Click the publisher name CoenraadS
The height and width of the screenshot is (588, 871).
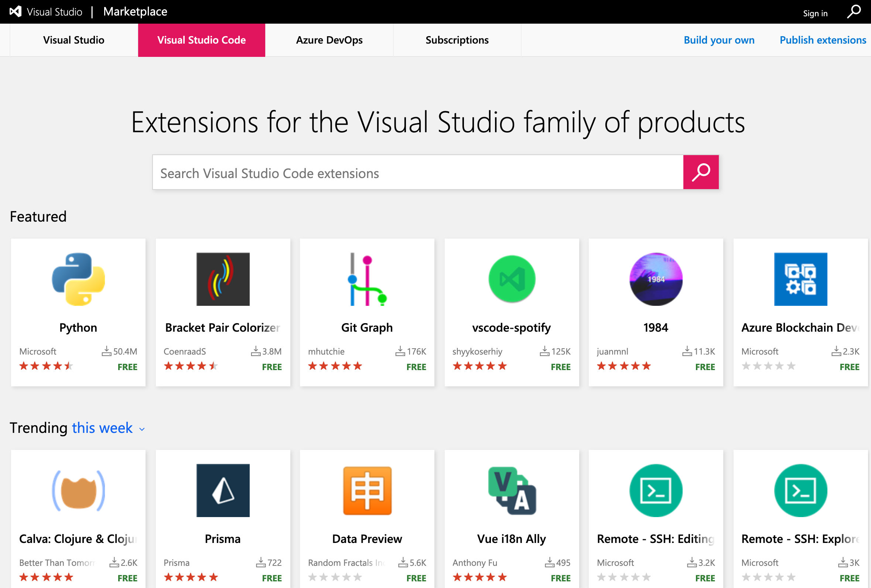pos(185,352)
